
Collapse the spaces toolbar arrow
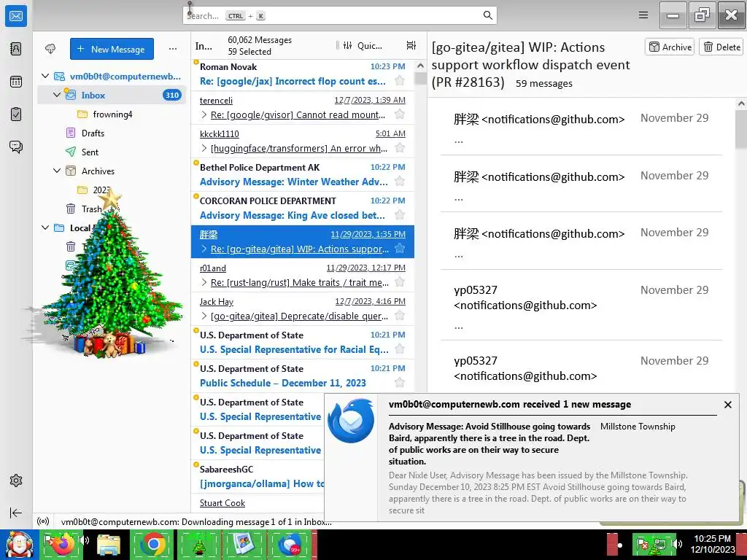[16, 513]
